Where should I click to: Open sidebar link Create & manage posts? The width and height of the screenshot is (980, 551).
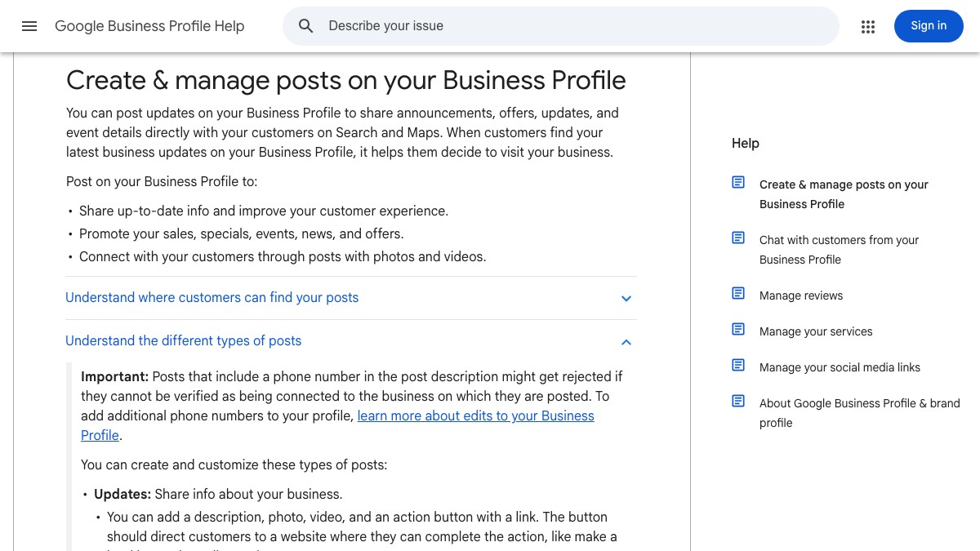tap(844, 194)
